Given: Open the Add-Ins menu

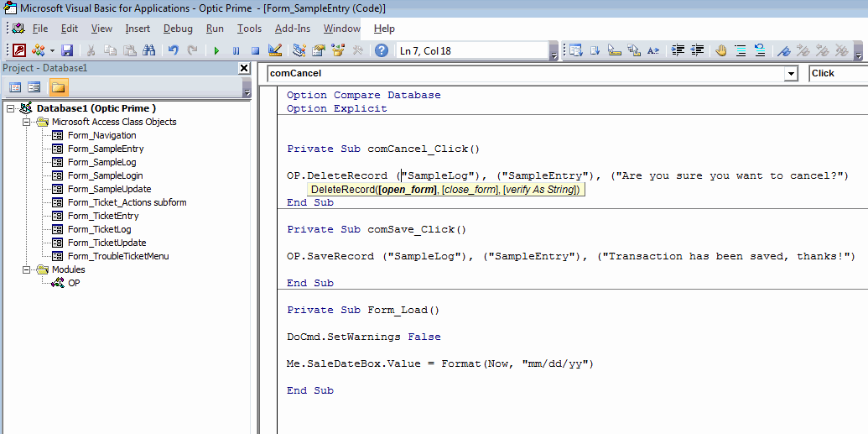Looking at the screenshot, I should (x=293, y=29).
